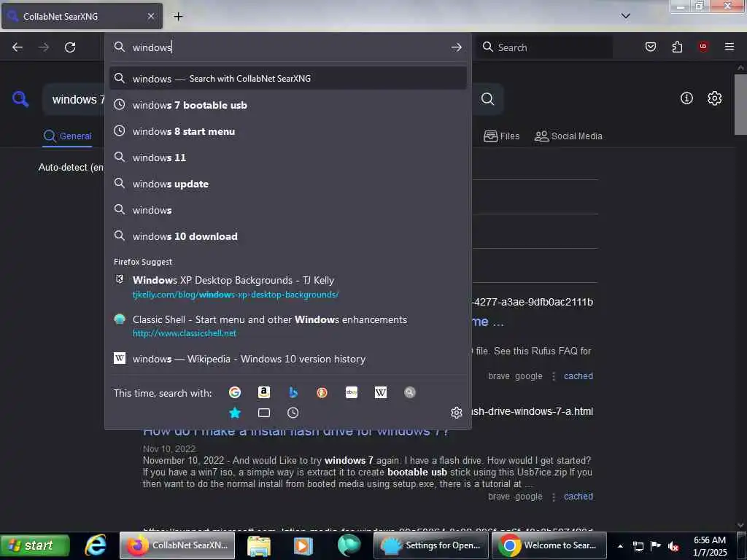The width and height of the screenshot is (747, 560).
Task: Select 'windows — Search with CollabNet SearXNG'
Action: [x=287, y=79]
